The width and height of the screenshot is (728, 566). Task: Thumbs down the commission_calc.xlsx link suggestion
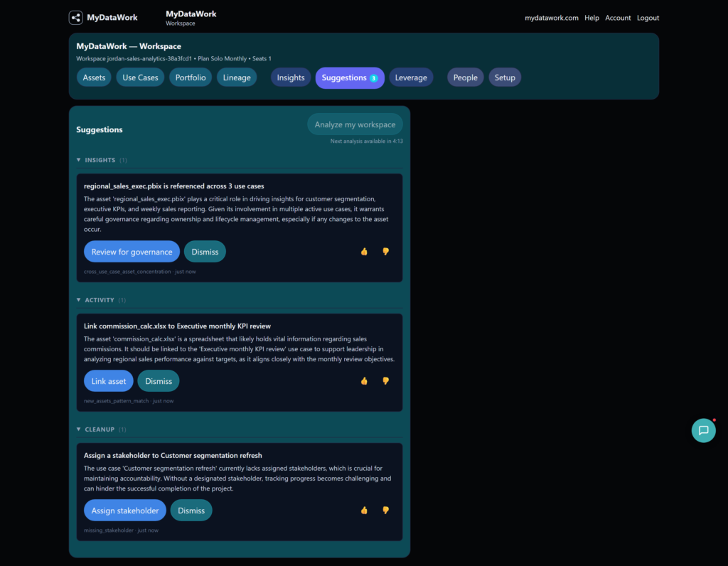pyautogui.click(x=385, y=381)
